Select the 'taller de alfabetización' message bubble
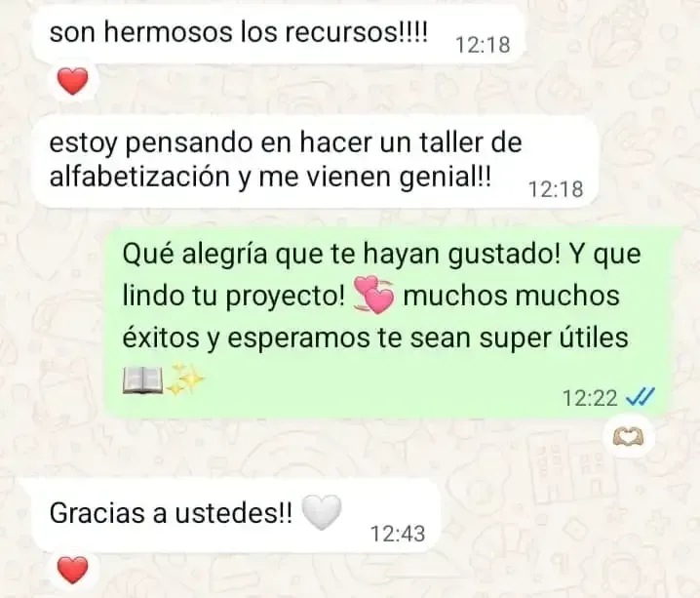This screenshot has width=700, height=598. point(315,162)
